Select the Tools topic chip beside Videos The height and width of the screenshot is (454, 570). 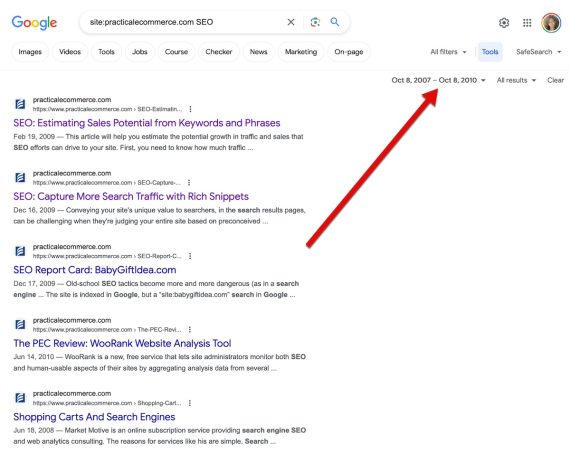point(107,52)
